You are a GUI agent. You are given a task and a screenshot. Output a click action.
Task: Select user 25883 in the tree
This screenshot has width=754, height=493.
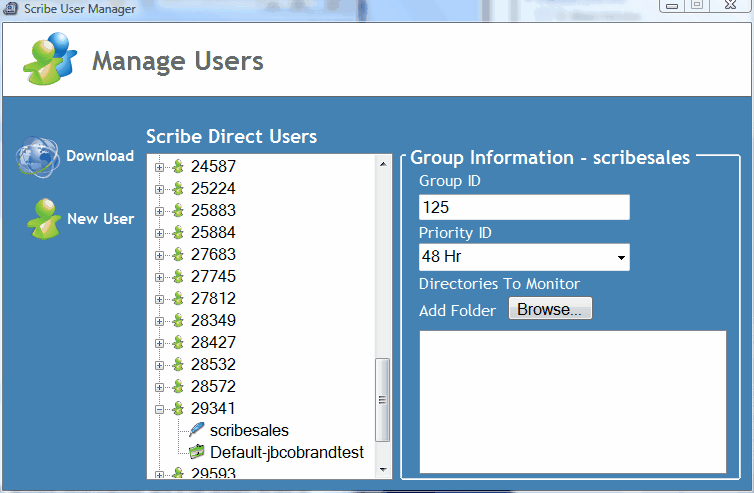tap(213, 211)
